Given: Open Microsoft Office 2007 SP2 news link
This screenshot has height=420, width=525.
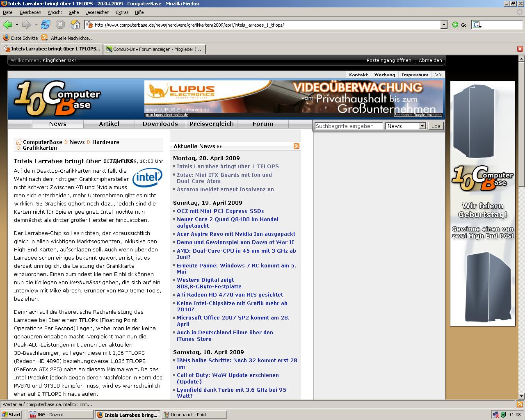Looking at the screenshot, I should pos(233,321).
